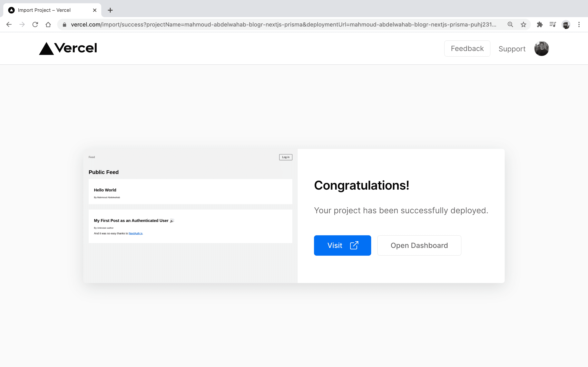Open the extensions puzzle icon

coord(540,24)
